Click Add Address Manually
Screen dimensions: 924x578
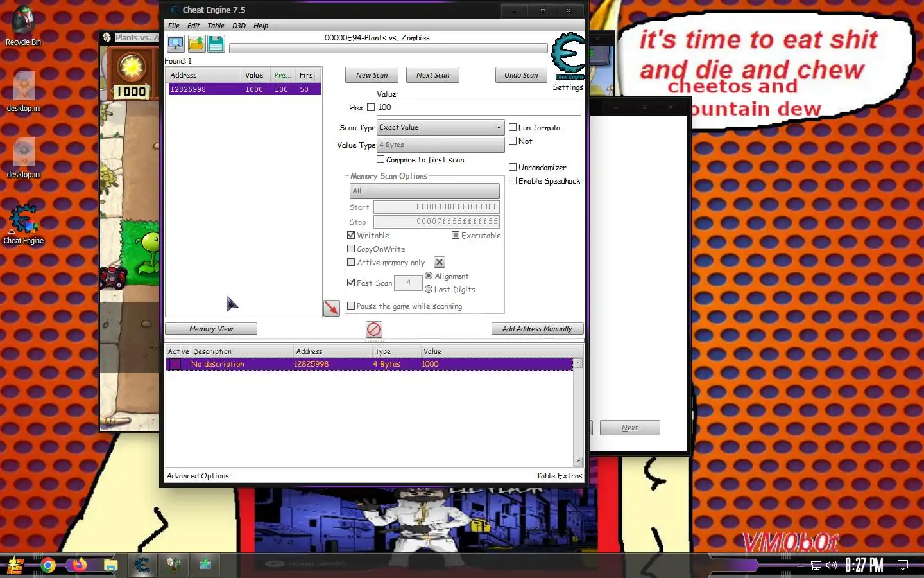pyautogui.click(x=537, y=329)
